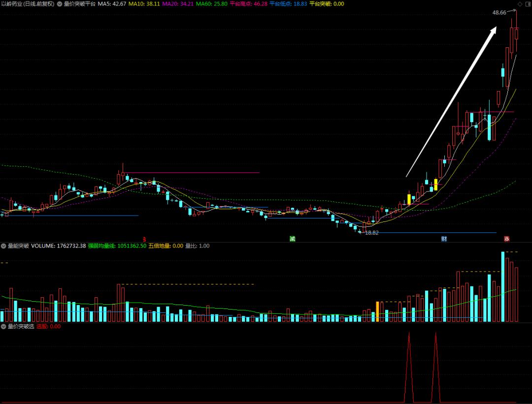
Task: Open the 量价突破选 indicator dropdown arrow
Action: point(3,327)
